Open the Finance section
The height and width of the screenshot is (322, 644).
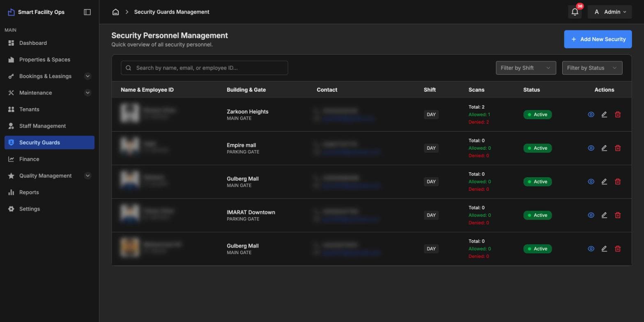[49, 159]
